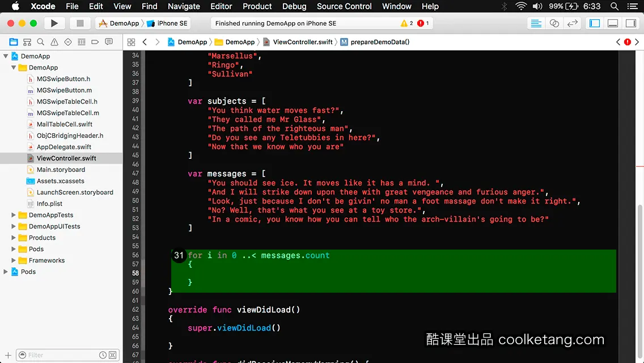Go forward in editor history
644x363 pixels.
point(157,42)
